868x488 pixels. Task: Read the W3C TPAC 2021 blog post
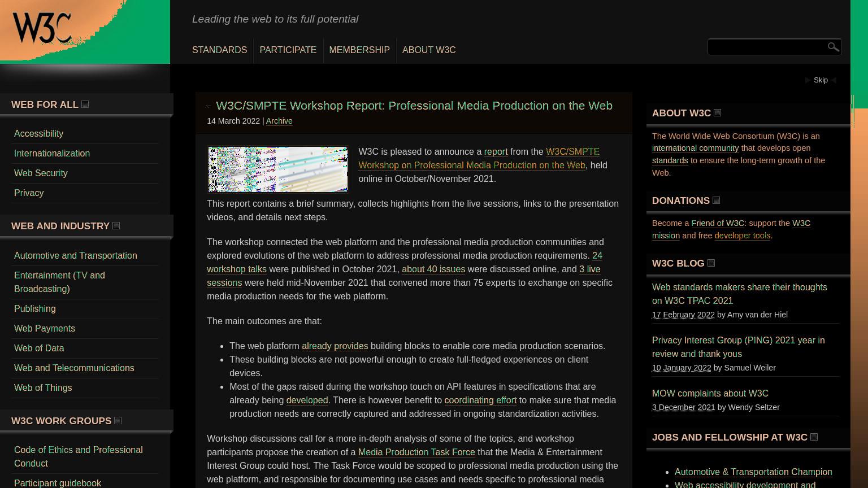(x=739, y=294)
